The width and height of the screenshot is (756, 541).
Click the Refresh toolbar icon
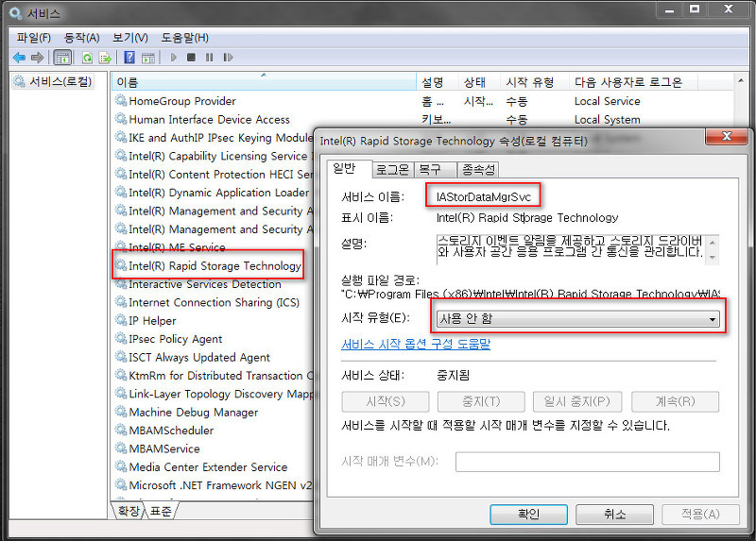pos(87,58)
